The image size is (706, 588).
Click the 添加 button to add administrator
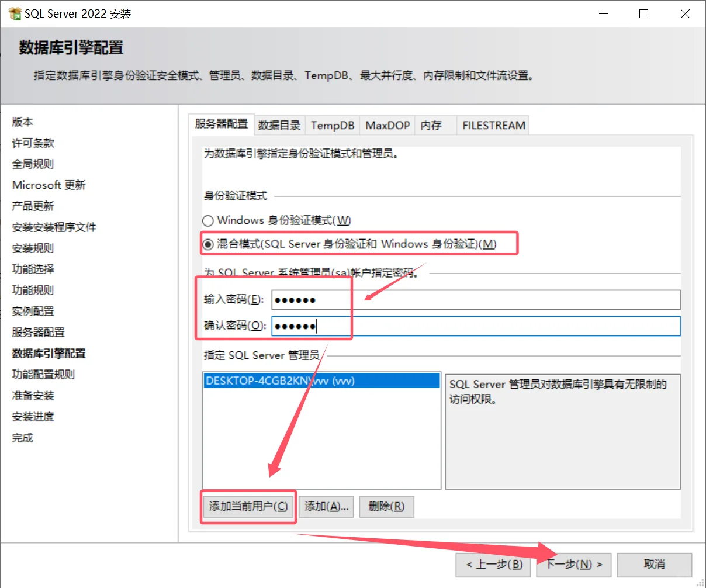click(327, 506)
